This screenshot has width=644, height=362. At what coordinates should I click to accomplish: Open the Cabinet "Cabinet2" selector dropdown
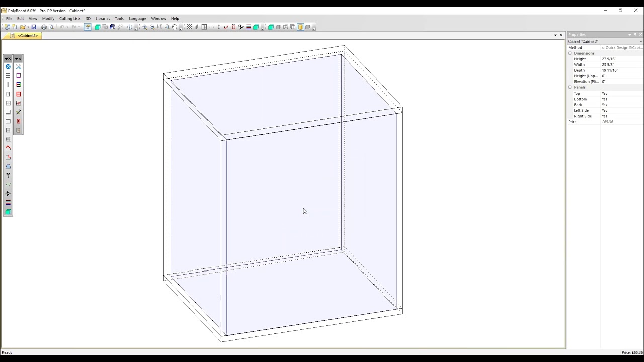point(641,41)
